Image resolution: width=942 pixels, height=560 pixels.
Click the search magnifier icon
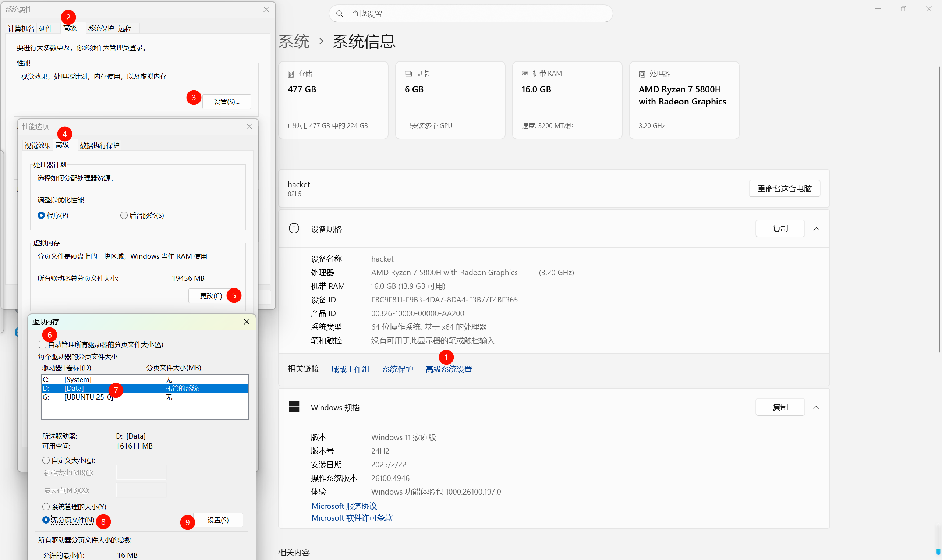click(x=339, y=14)
